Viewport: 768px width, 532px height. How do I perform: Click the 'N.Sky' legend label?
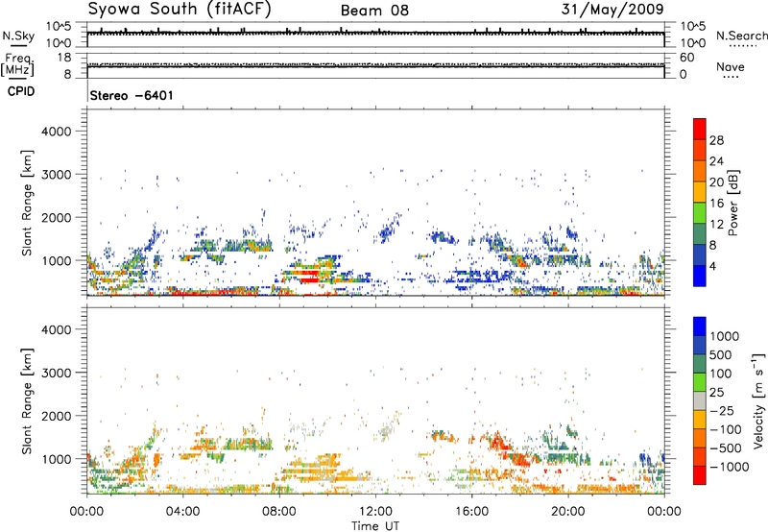tap(18, 36)
